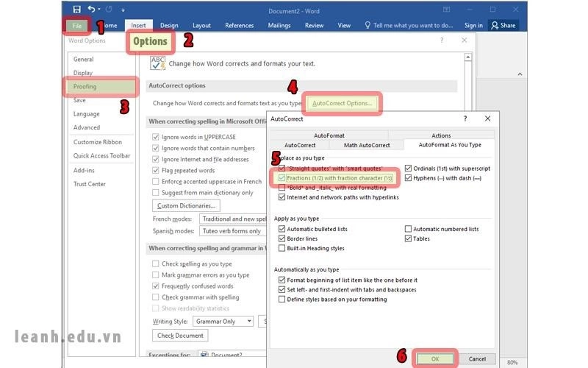The height and width of the screenshot is (368, 588).
Task: Click the Word Options help question mark
Action: (x=442, y=40)
